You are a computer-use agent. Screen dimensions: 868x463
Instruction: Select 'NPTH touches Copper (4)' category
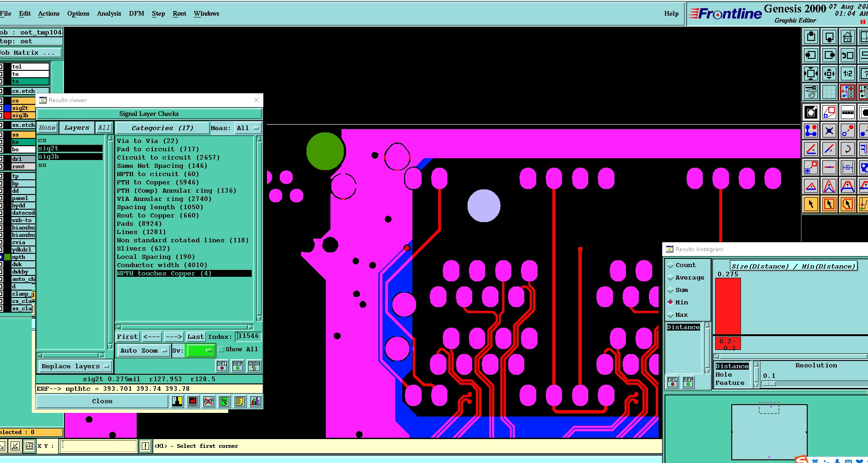click(x=184, y=274)
